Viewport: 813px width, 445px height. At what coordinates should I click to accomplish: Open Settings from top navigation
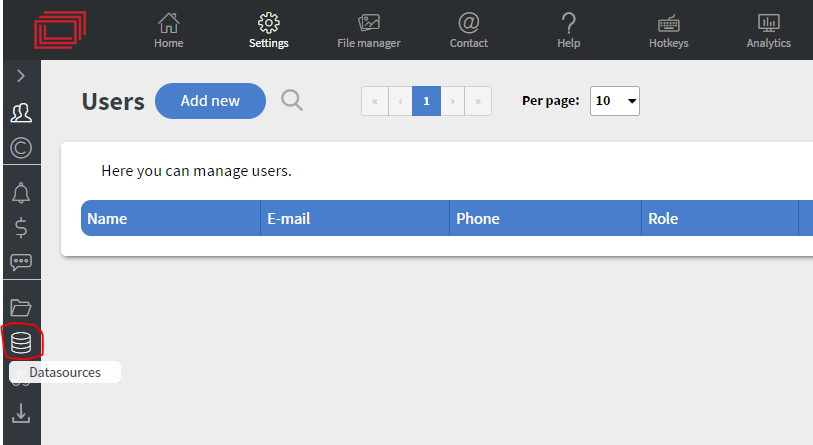(x=269, y=31)
